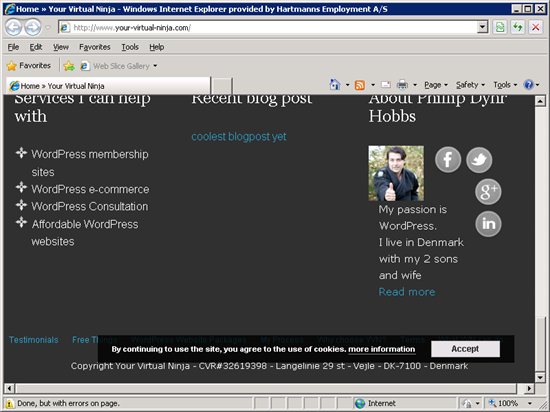This screenshot has height=412, width=550.
Task: Expand the RSS feeds dropdown arrow
Action: (x=373, y=85)
